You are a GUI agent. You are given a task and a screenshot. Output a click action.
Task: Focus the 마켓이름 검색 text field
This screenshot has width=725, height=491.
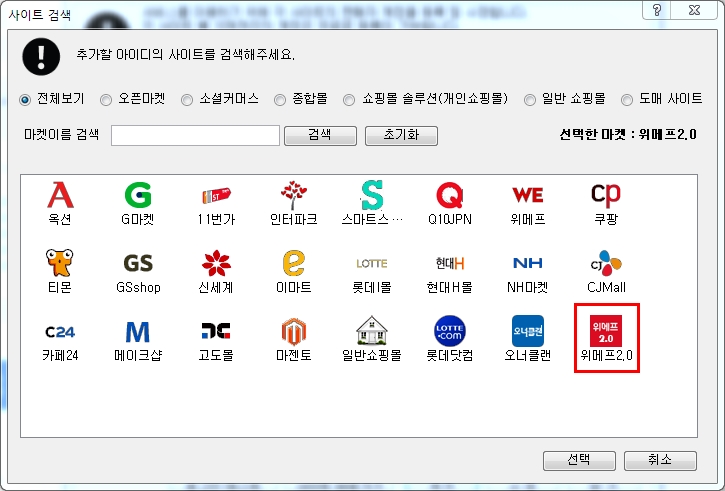(195, 135)
